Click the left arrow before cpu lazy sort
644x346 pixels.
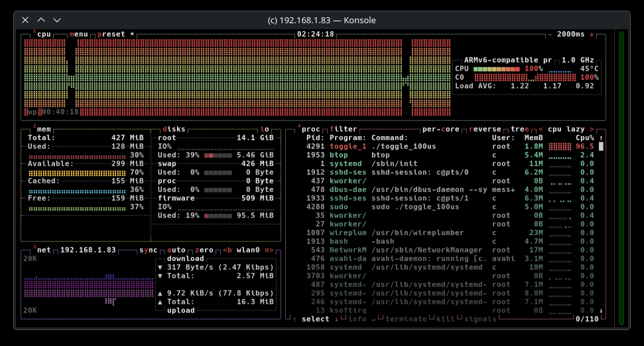(x=541, y=130)
